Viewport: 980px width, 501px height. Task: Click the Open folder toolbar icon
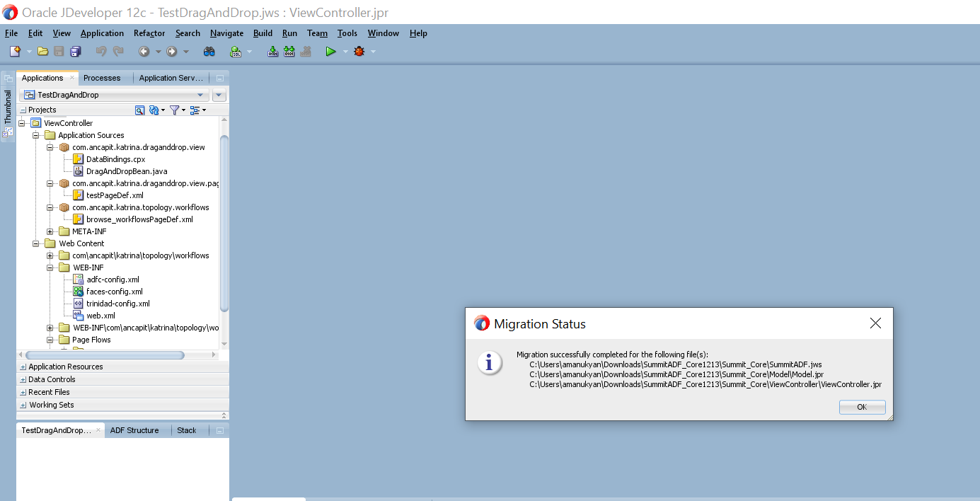click(43, 51)
